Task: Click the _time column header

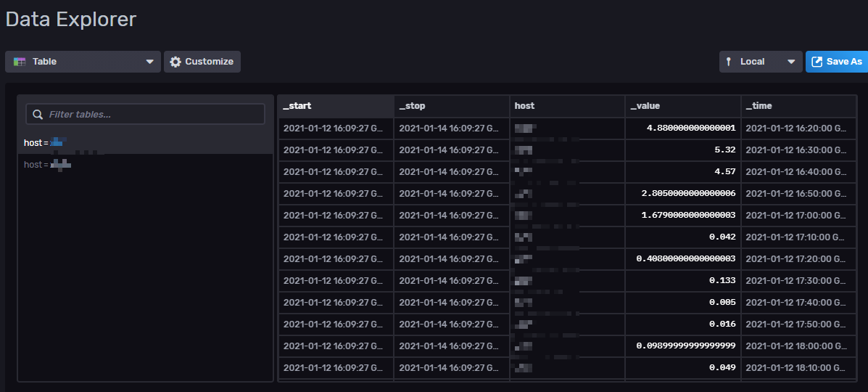Action: pos(798,106)
